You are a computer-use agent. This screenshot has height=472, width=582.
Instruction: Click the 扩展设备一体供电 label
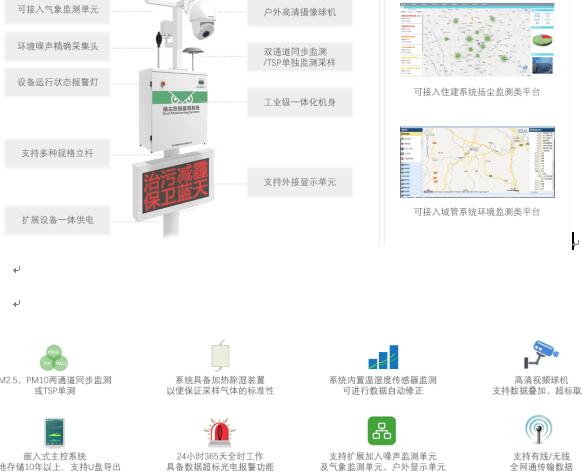tap(58, 220)
